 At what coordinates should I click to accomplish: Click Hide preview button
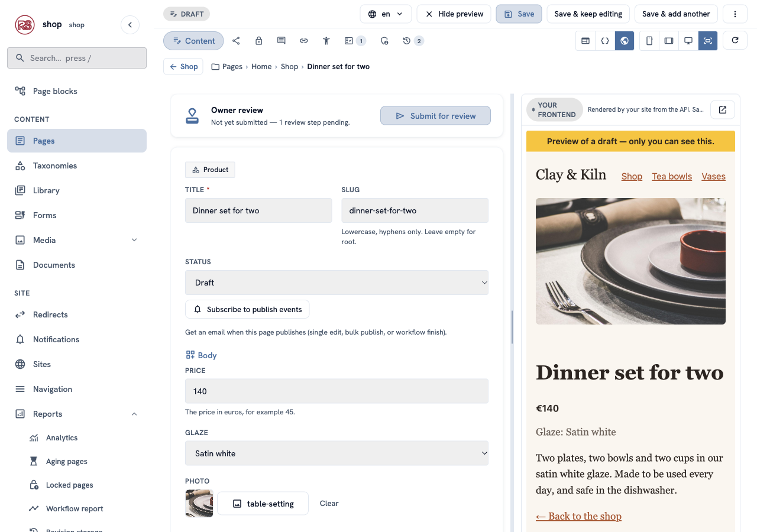point(454,14)
